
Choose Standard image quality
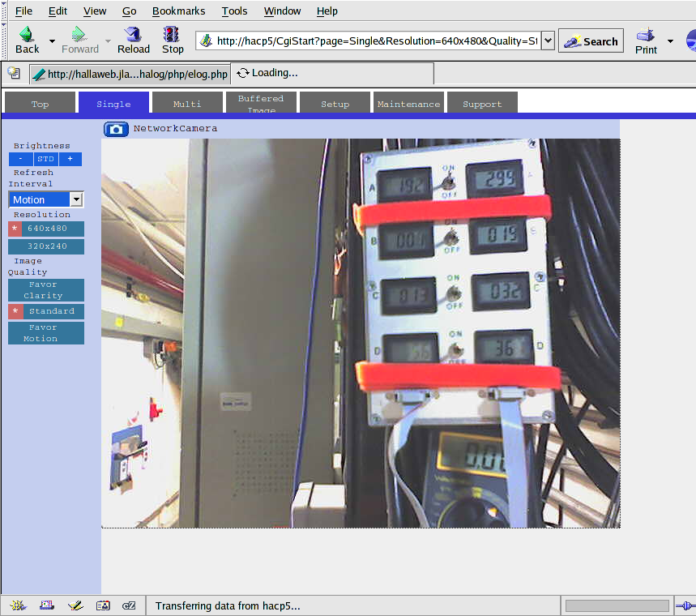pyautogui.click(x=46, y=311)
